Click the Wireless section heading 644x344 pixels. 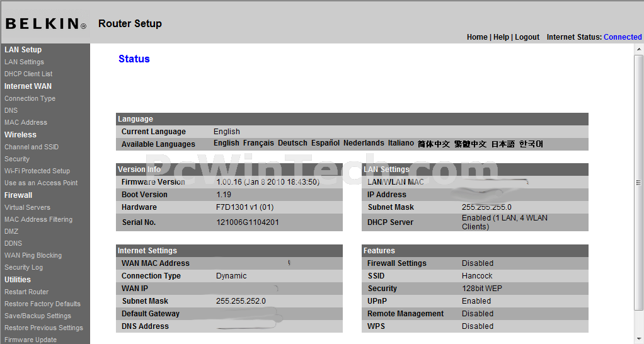pos(20,135)
